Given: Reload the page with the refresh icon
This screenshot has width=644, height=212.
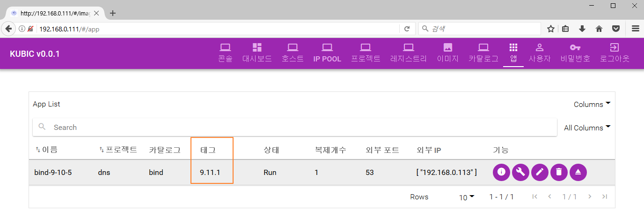Looking at the screenshot, I should (x=407, y=29).
